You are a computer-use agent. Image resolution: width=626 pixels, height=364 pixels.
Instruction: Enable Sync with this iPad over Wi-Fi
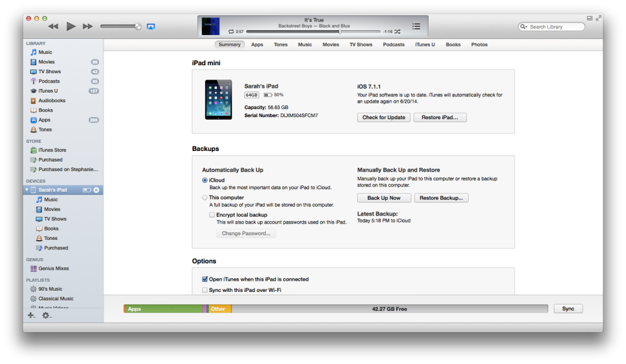coord(204,289)
